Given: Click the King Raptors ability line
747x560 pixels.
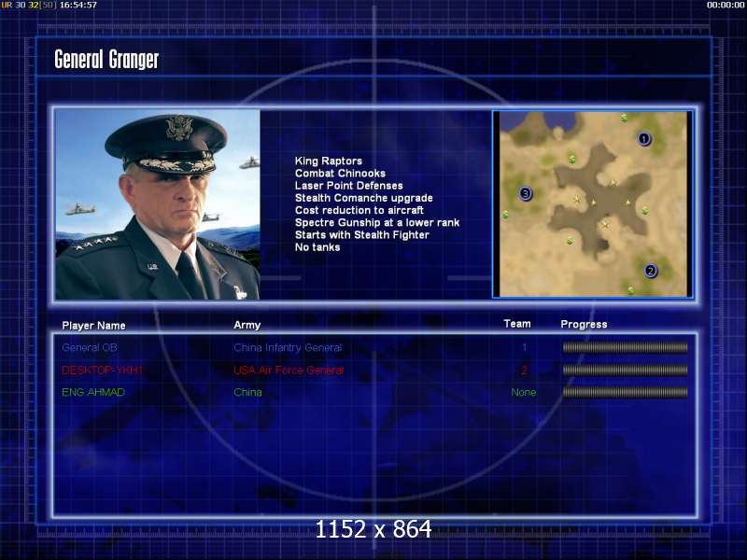Looking at the screenshot, I should coord(329,161).
